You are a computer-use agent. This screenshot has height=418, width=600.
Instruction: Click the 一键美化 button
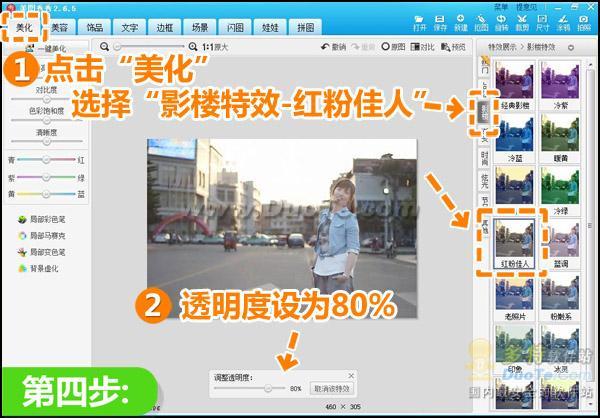pyautogui.click(x=46, y=49)
